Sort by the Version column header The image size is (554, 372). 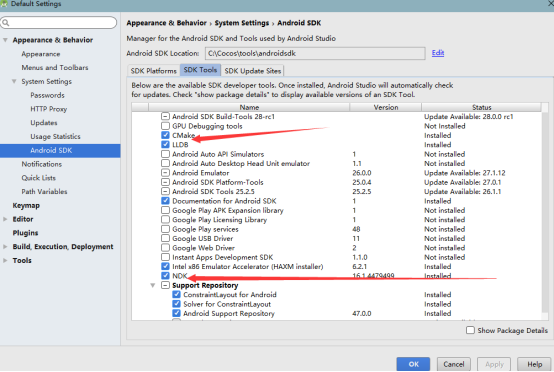coord(385,107)
